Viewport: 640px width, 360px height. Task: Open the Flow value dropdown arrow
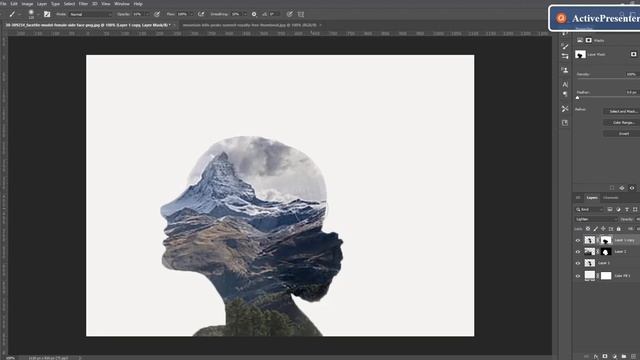pyautogui.click(x=191, y=14)
